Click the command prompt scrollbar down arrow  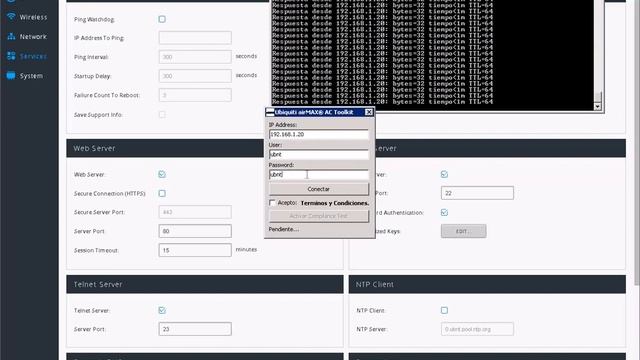click(x=598, y=107)
